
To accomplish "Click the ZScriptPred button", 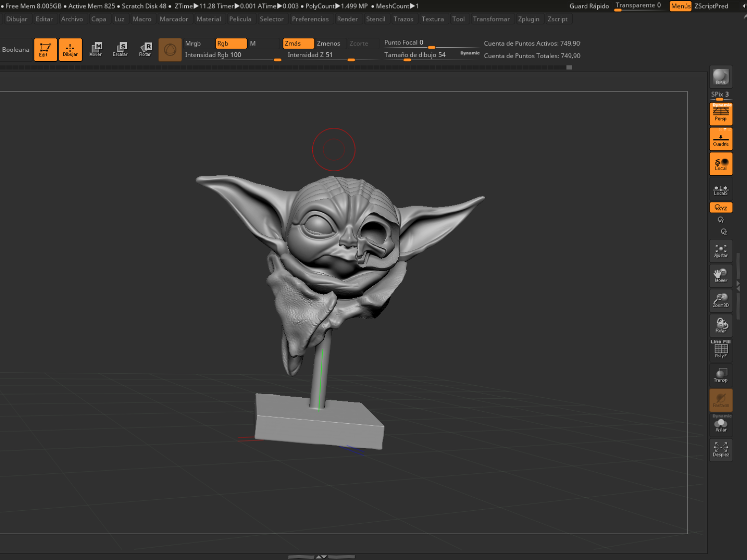I will pyautogui.click(x=711, y=6).
